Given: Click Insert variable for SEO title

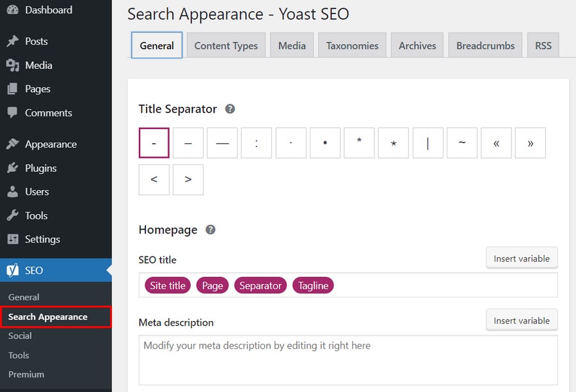Looking at the screenshot, I should pyautogui.click(x=522, y=258).
